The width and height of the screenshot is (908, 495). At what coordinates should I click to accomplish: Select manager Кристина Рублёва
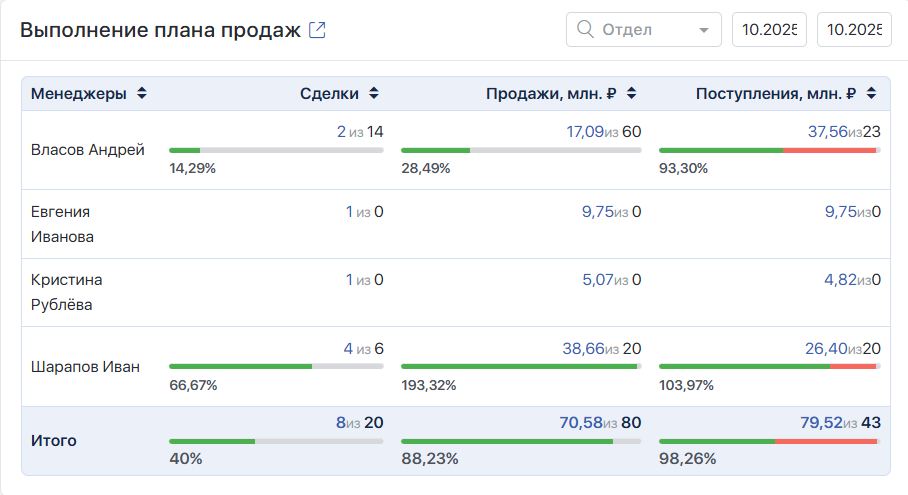tap(66, 292)
